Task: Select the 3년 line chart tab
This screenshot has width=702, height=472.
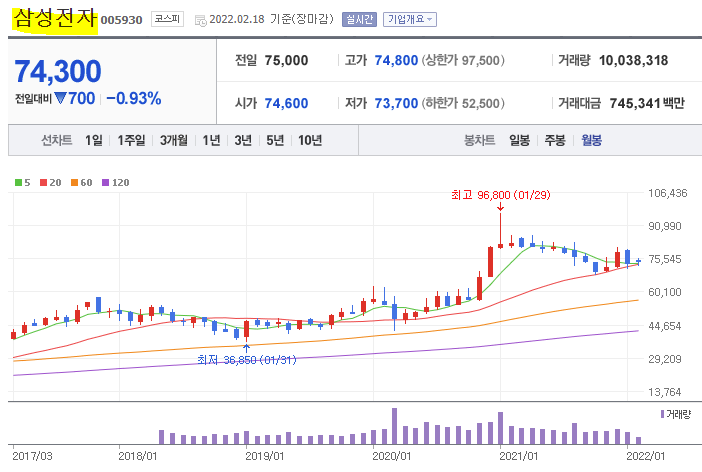Action: [243, 141]
